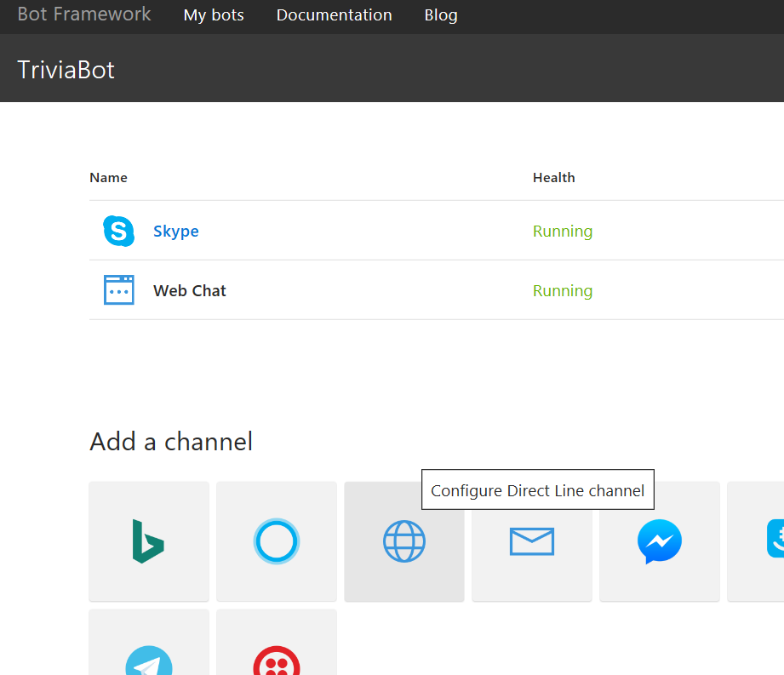784x675 pixels.
Task: Add the Email envelope channel
Action: pyautogui.click(x=532, y=541)
